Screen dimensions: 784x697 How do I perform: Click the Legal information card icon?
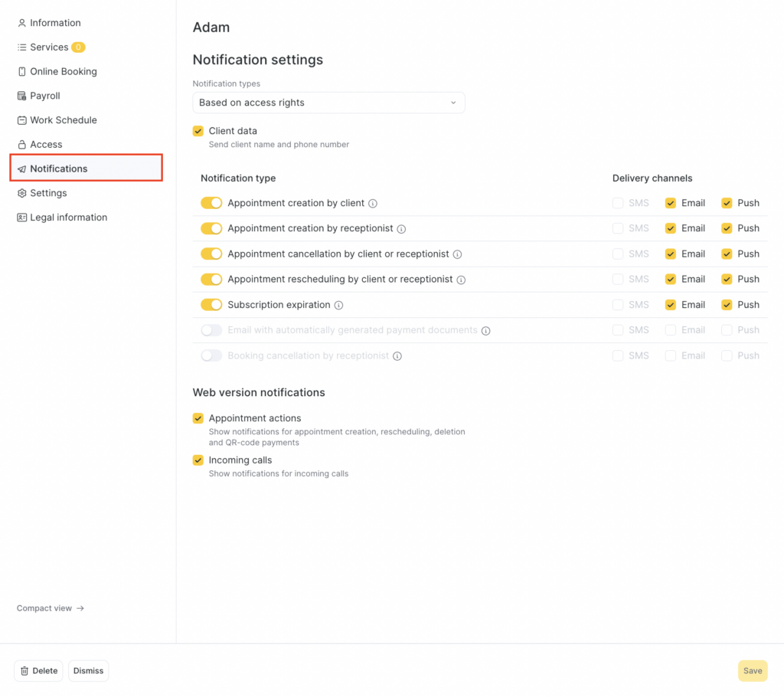[x=22, y=218]
